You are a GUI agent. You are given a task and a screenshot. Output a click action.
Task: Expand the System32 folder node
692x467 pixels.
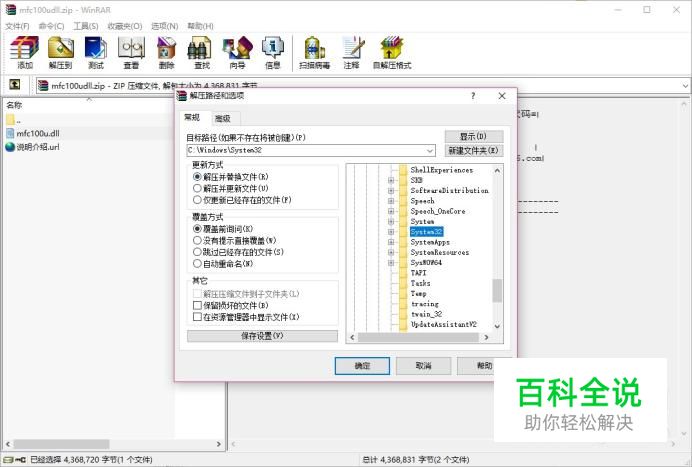click(391, 232)
